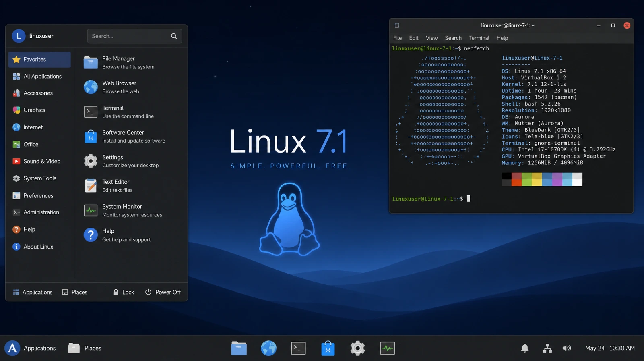Click the Power Off button
This screenshot has height=361, width=644.
pyautogui.click(x=163, y=292)
